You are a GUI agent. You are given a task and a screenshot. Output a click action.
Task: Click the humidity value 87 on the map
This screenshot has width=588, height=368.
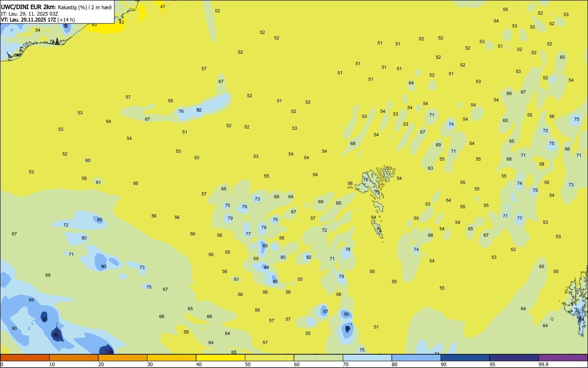coord(326,312)
